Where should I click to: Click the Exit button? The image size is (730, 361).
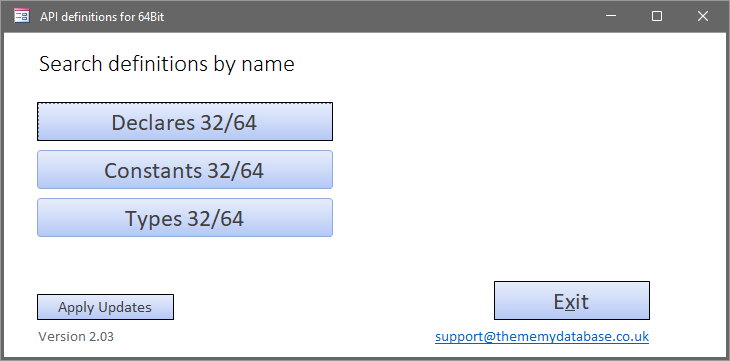[x=572, y=300]
